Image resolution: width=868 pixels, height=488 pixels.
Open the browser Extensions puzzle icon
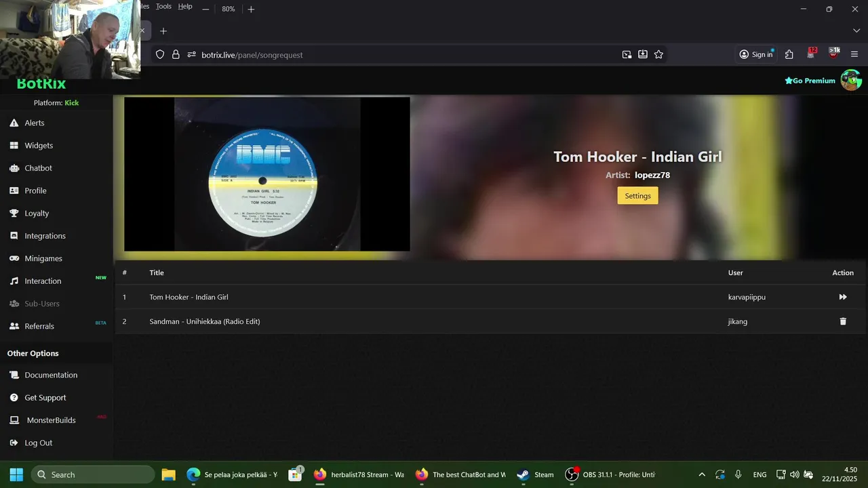pos(789,55)
